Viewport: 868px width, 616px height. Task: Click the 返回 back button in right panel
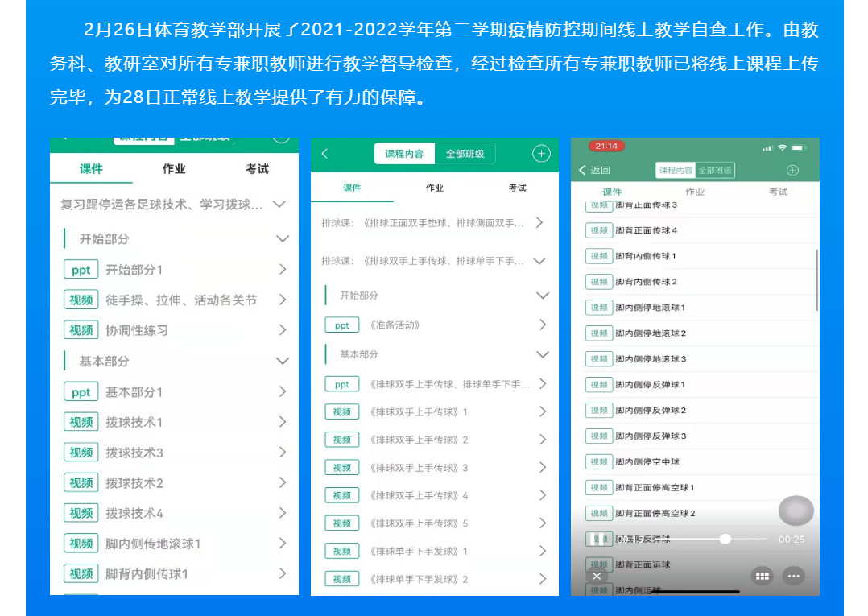point(595,170)
